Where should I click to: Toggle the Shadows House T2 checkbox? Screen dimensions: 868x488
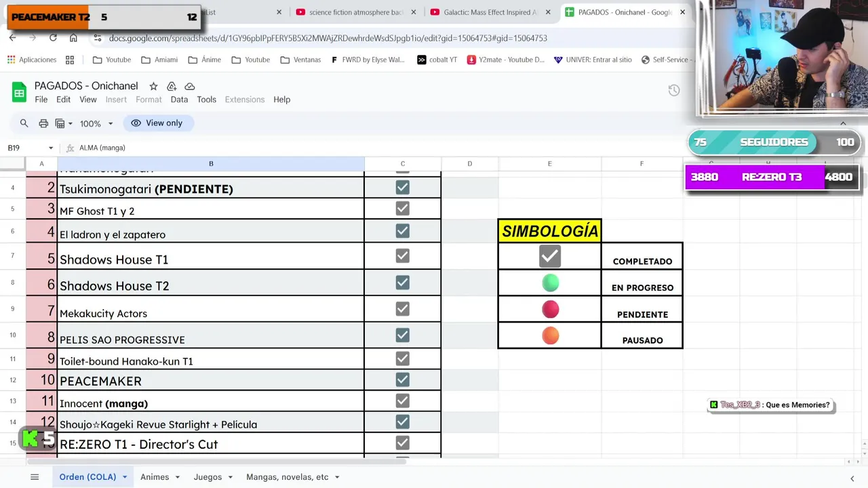pyautogui.click(x=403, y=282)
